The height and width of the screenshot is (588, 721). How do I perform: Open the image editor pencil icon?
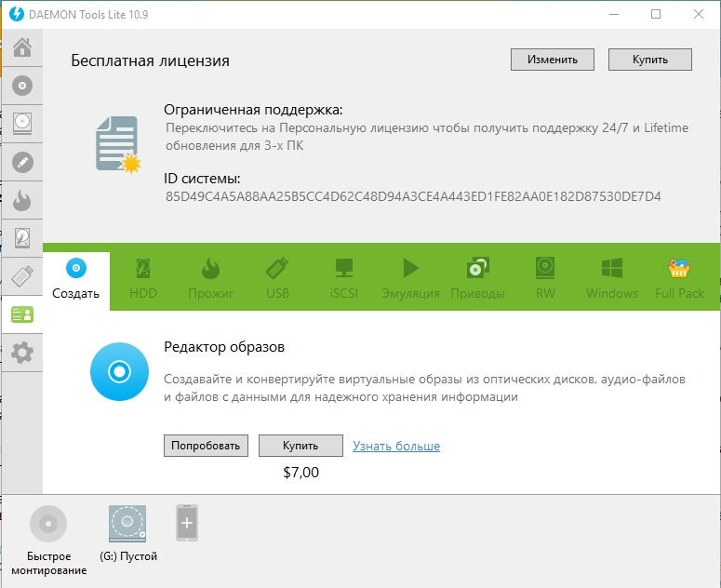click(x=22, y=162)
